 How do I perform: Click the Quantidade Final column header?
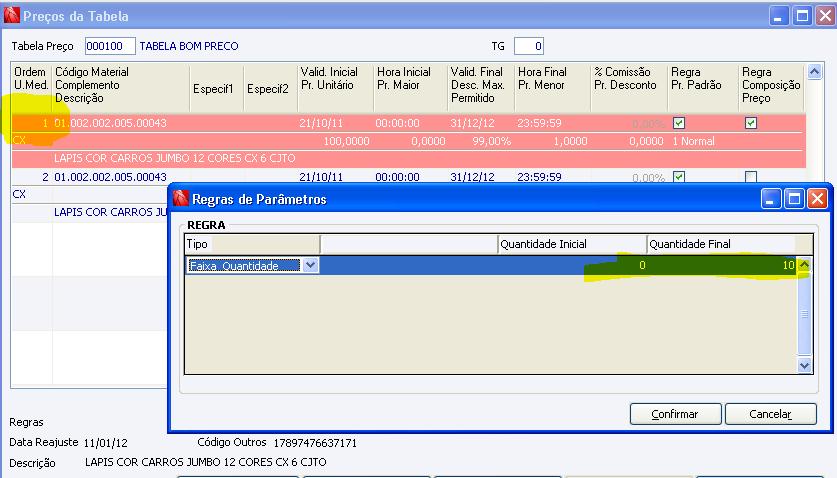click(722, 244)
